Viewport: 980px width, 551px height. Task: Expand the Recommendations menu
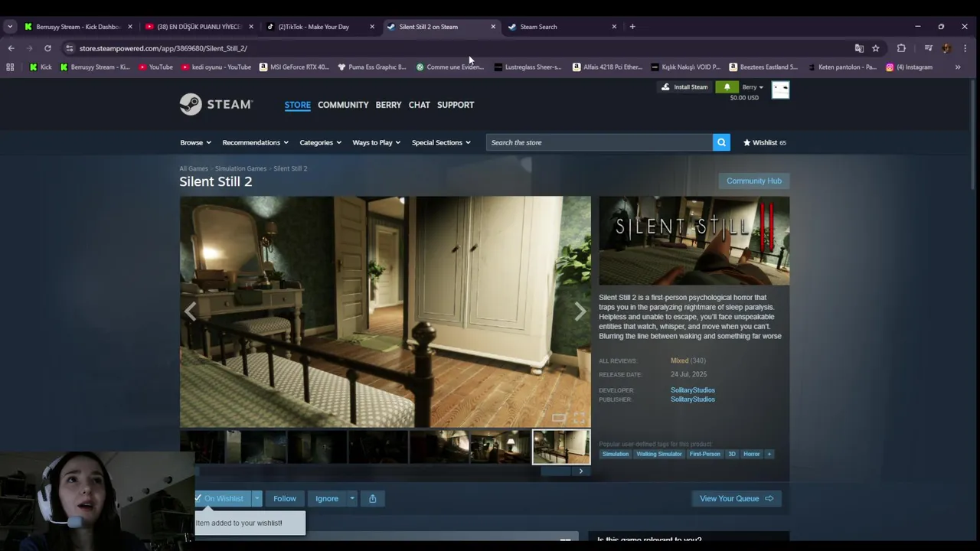click(256, 142)
